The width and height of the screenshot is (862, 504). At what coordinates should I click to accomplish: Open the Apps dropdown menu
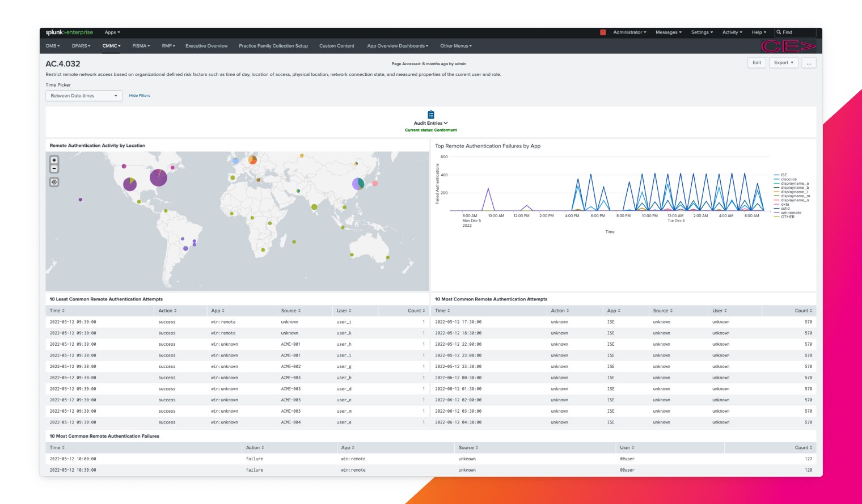(112, 32)
